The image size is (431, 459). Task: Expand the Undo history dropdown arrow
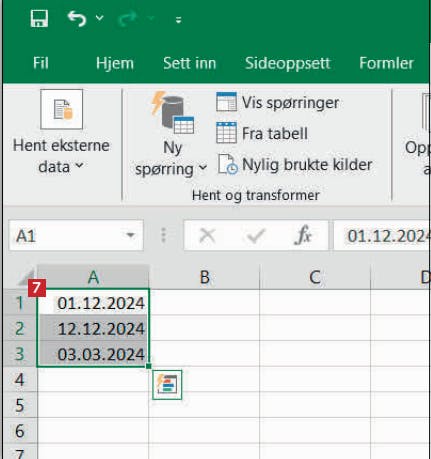coord(99,18)
